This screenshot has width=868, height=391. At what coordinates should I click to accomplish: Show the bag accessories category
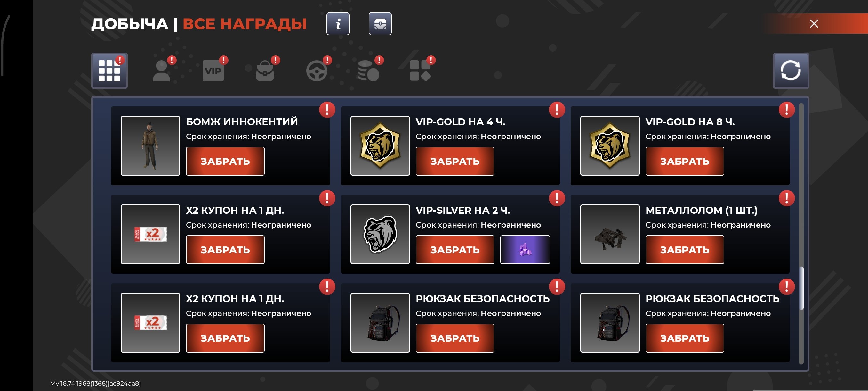coord(265,71)
